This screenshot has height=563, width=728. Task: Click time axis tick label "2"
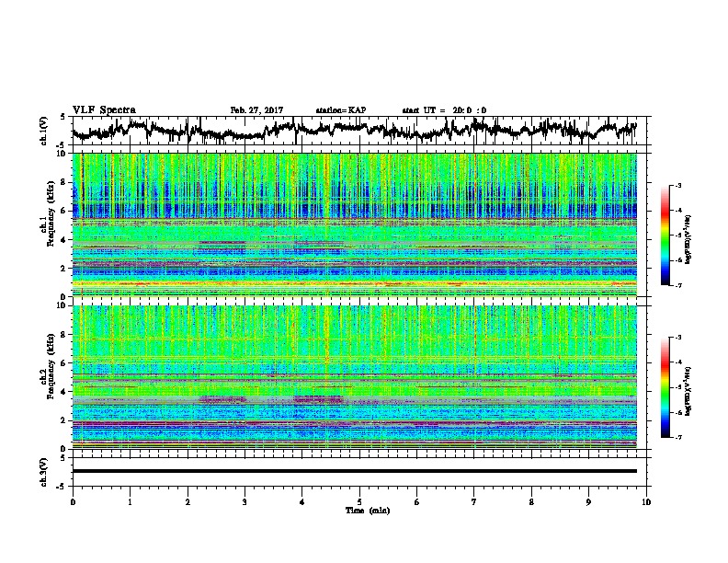click(x=188, y=502)
